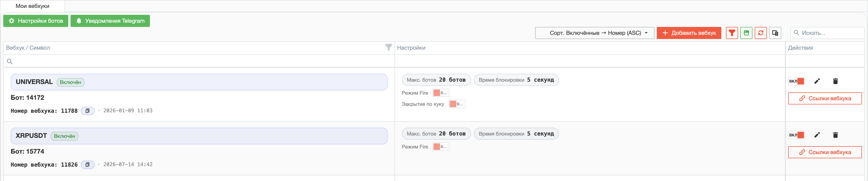Toggle Закрытие по хуку switch
The image size is (868, 181).
(457, 104)
